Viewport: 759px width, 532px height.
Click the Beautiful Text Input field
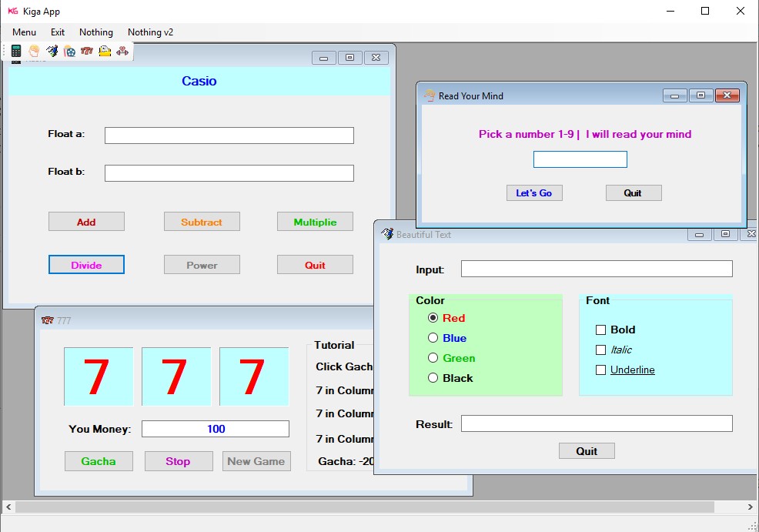596,269
